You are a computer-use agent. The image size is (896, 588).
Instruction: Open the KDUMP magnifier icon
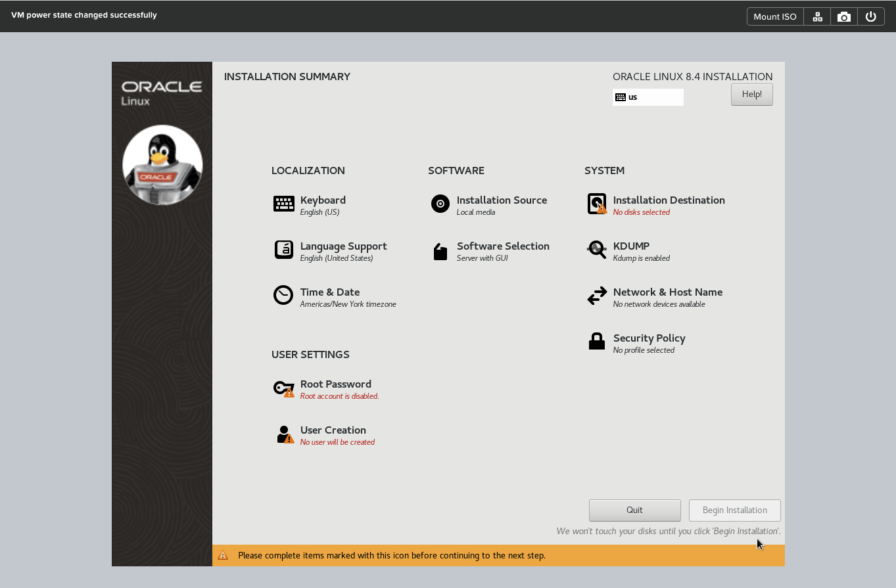(597, 250)
